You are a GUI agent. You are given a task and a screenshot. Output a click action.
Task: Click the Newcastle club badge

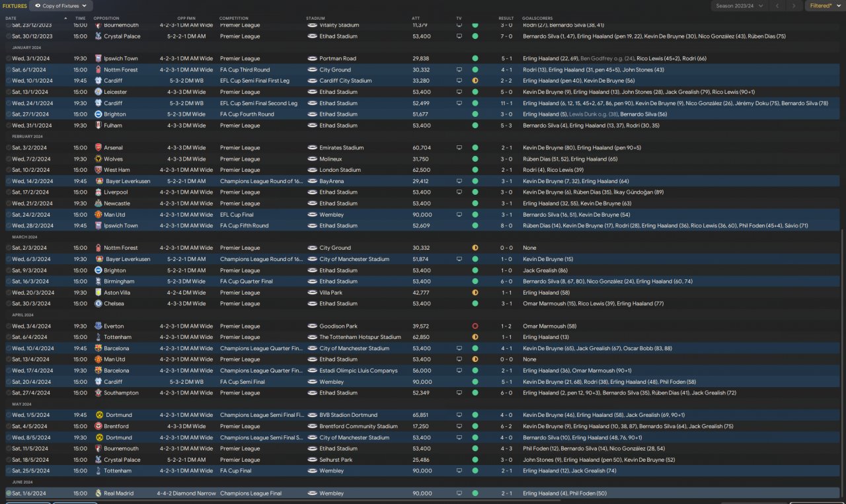point(98,203)
